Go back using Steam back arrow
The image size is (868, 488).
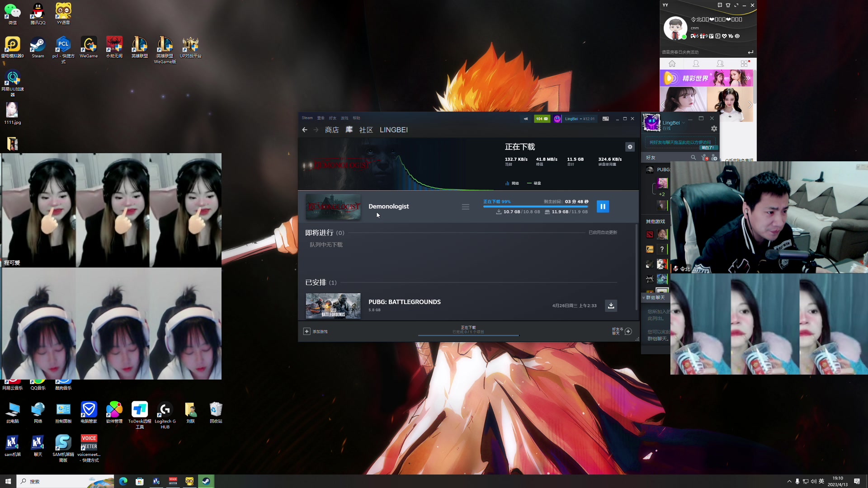(305, 130)
